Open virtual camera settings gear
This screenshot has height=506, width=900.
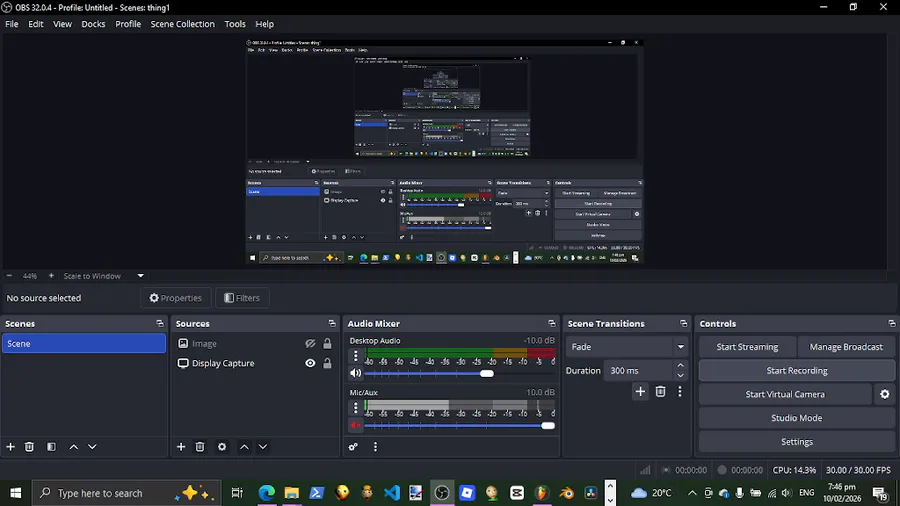click(885, 394)
